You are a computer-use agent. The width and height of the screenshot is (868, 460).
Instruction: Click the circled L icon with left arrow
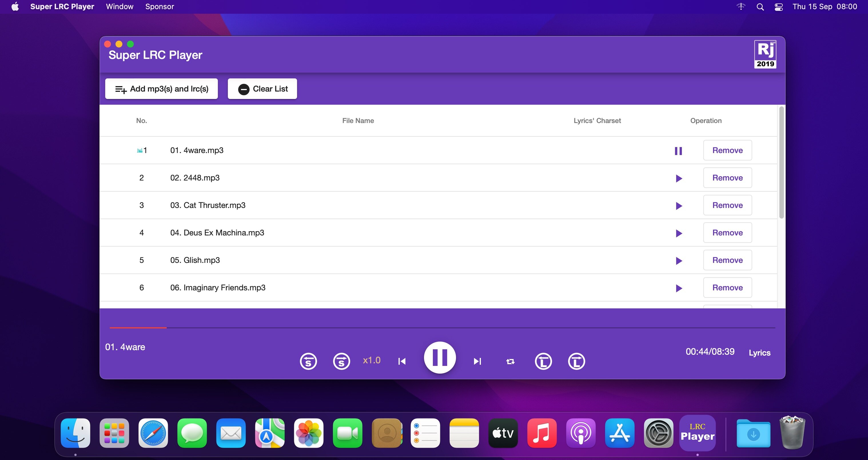(x=543, y=361)
